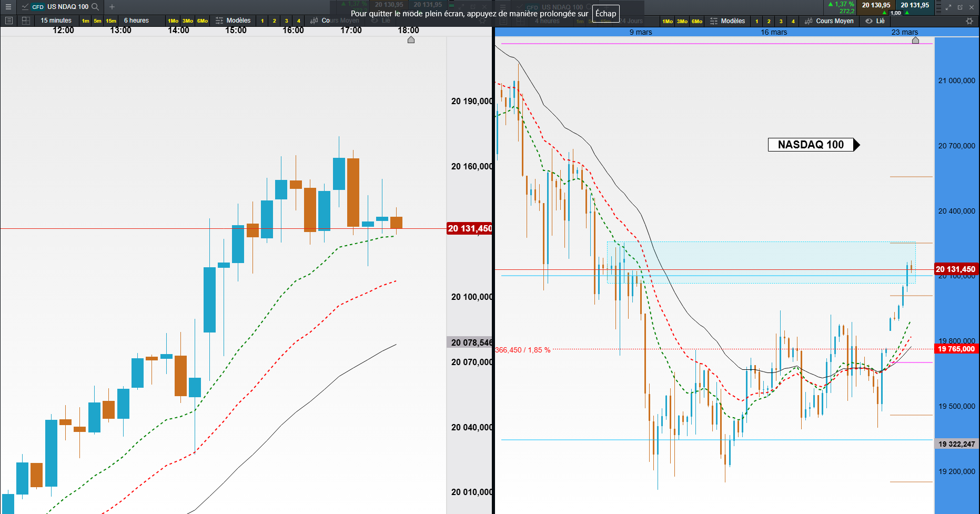Click the 20 131,450 price tag, left chart
The height and width of the screenshot is (514, 980).
tap(470, 228)
